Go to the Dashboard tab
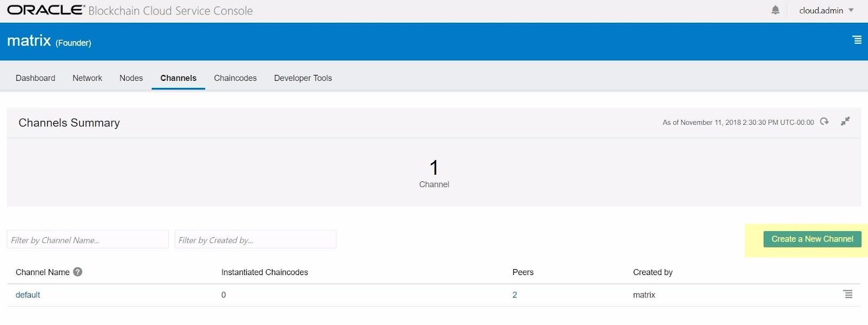The width and height of the screenshot is (868, 325). [35, 78]
